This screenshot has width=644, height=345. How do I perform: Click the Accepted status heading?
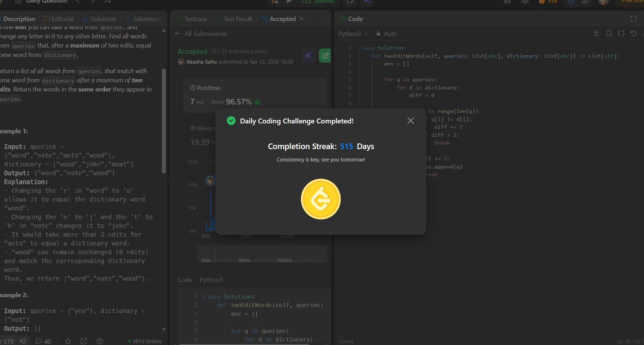(192, 52)
